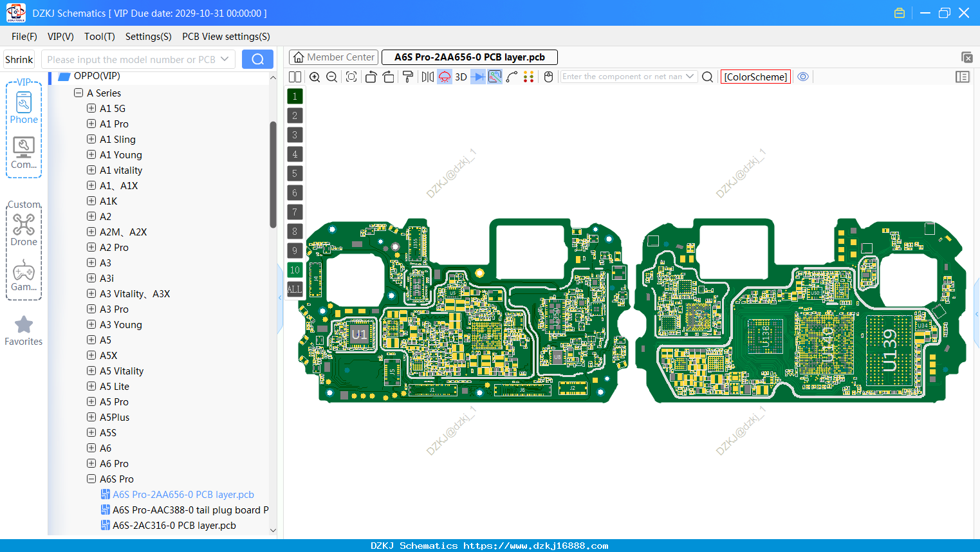Expand the A1 5G tree node
The height and width of the screenshot is (552, 980).
tap(91, 108)
